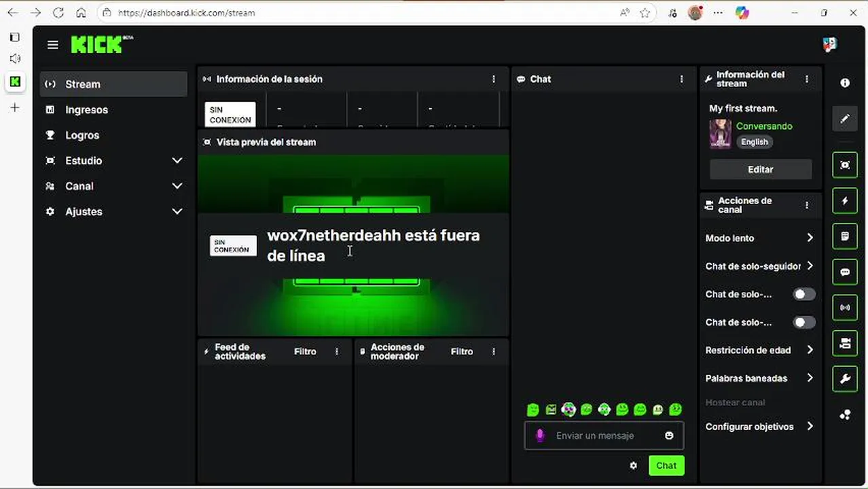The height and width of the screenshot is (489, 868).
Task: Click the Conversando category link
Action: tap(764, 126)
